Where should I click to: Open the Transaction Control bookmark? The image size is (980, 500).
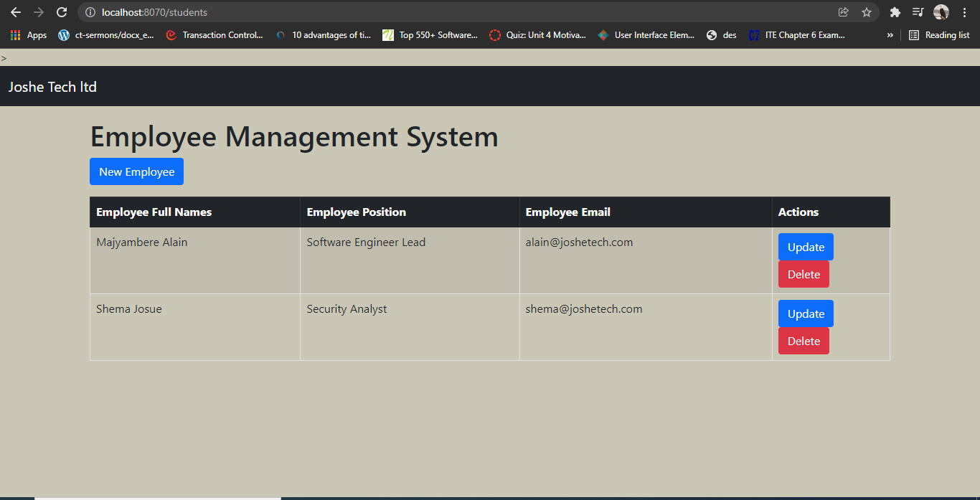click(x=215, y=34)
